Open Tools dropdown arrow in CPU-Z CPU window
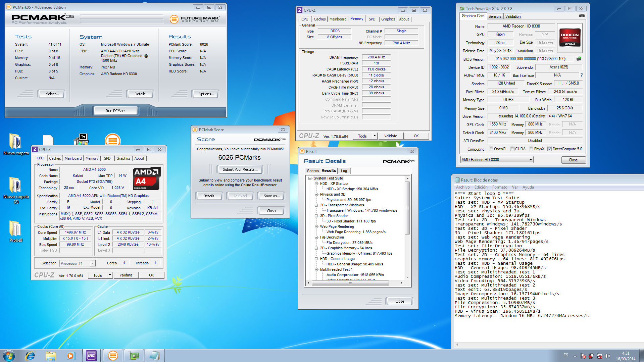This screenshot has width=644, height=362. click(x=110, y=275)
